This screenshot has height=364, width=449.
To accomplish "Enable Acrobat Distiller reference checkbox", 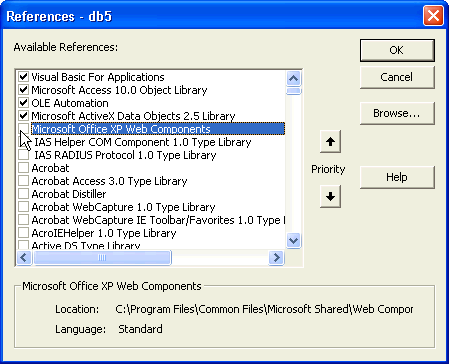I will pyautogui.click(x=23, y=194).
